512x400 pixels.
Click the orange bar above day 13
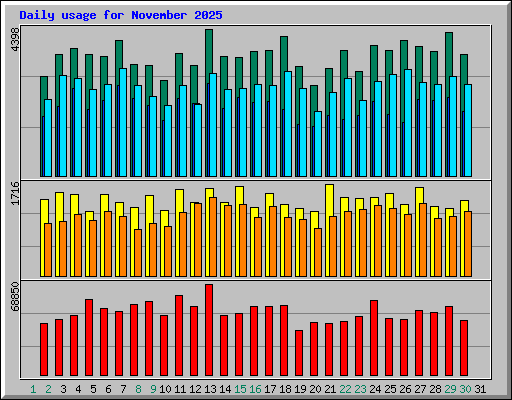213,237
